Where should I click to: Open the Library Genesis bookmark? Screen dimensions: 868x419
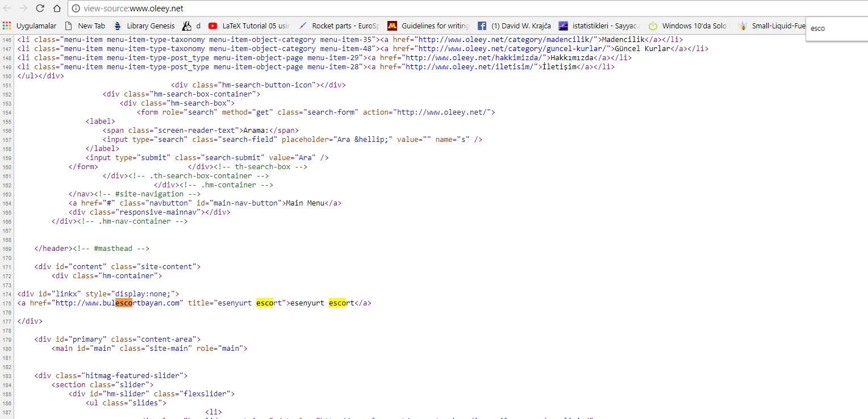144,26
